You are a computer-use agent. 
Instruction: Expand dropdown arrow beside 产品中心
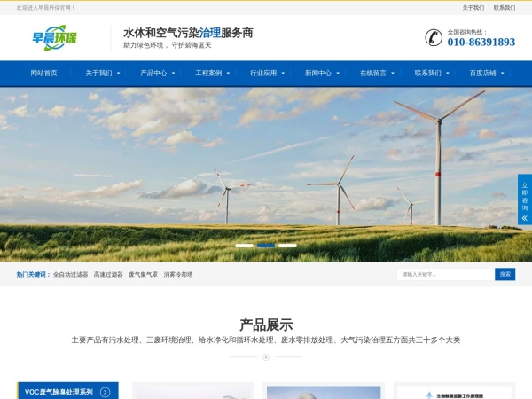tap(174, 73)
